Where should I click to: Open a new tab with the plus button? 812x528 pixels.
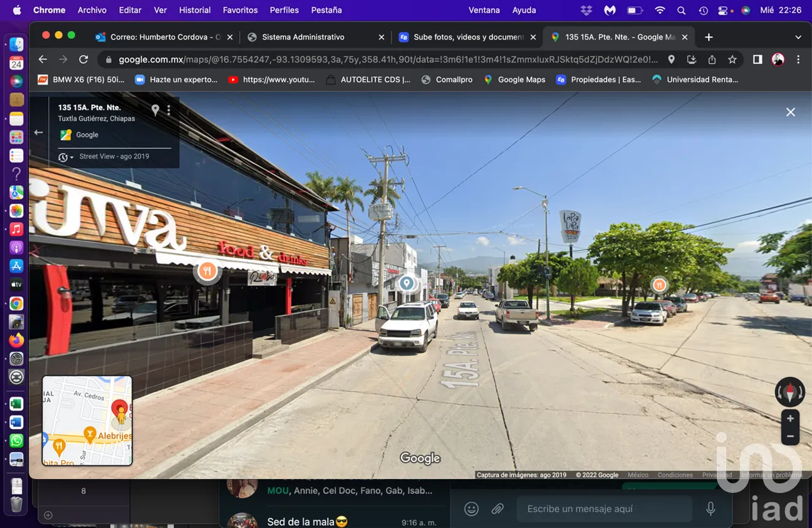[709, 37]
